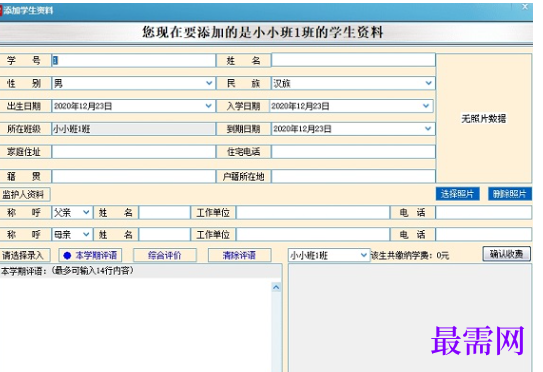Click the 无照片数据 photo placeholder
The height and width of the screenshot is (372, 543).
[483, 118]
